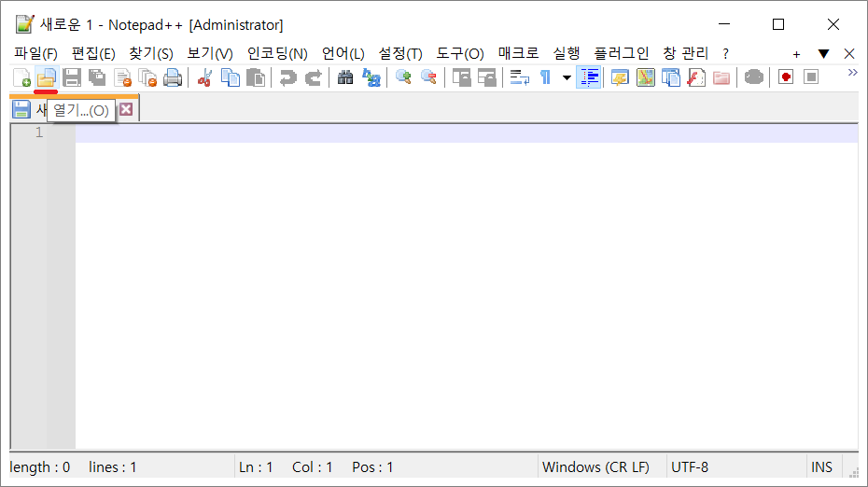This screenshot has width=868, height=487.
Task: Open the Document List icon
Action: coord(671,77)
